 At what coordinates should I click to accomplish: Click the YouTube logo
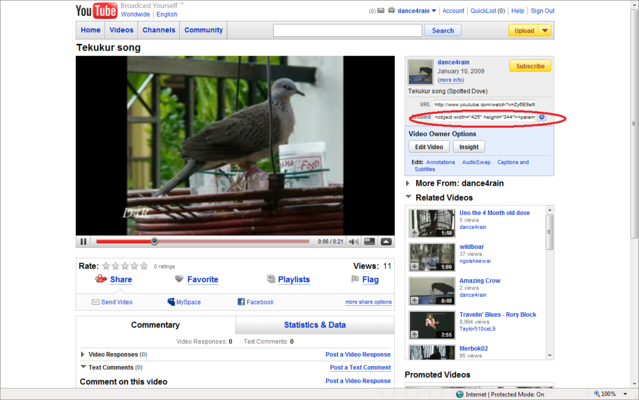click(96, 11)
